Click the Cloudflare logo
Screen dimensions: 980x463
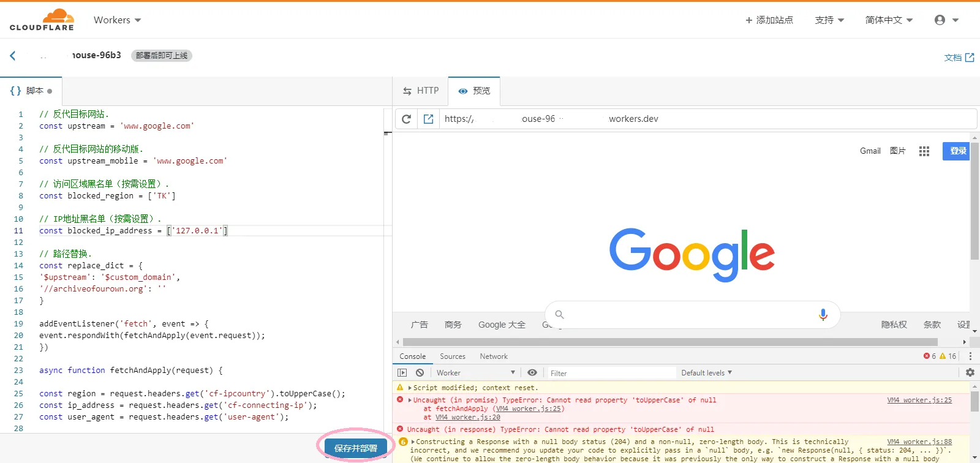42,20
